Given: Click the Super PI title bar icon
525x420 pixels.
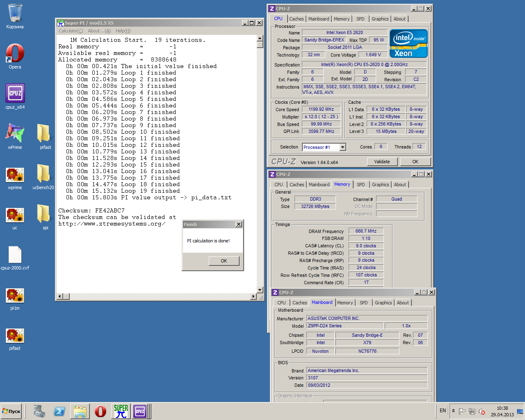Looking at the screenshot, I should pyautogui.click(x=60, y=23).
